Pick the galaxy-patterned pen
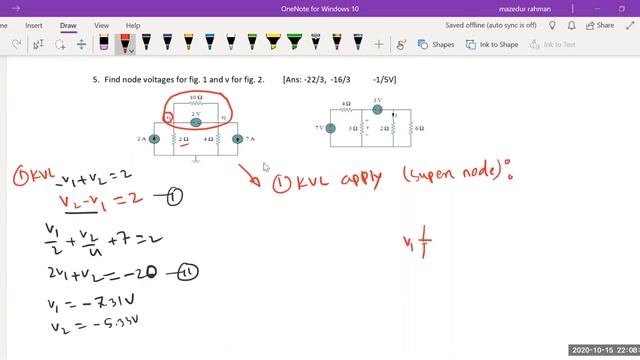 click(316, 42)
